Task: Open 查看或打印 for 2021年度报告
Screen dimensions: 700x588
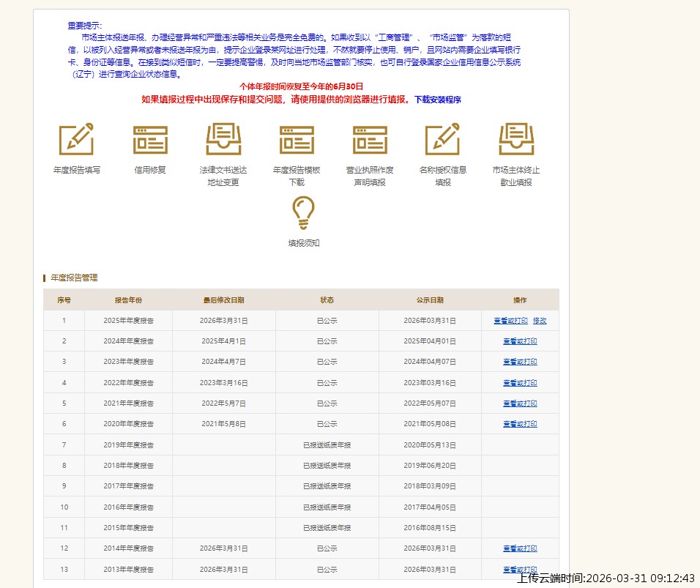Action: [520, 403]
